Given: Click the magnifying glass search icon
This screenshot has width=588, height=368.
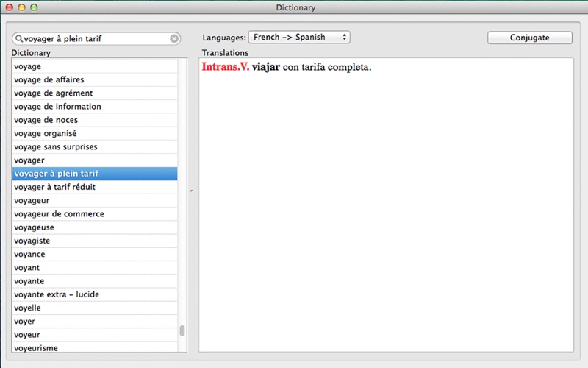Looking at the screenshot, I should coord(19,38).
